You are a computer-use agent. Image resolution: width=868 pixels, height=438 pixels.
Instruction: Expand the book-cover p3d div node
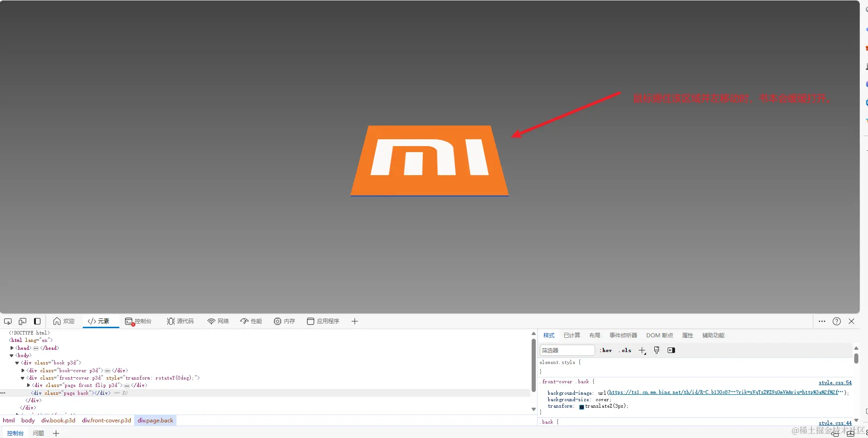(23, 370)
